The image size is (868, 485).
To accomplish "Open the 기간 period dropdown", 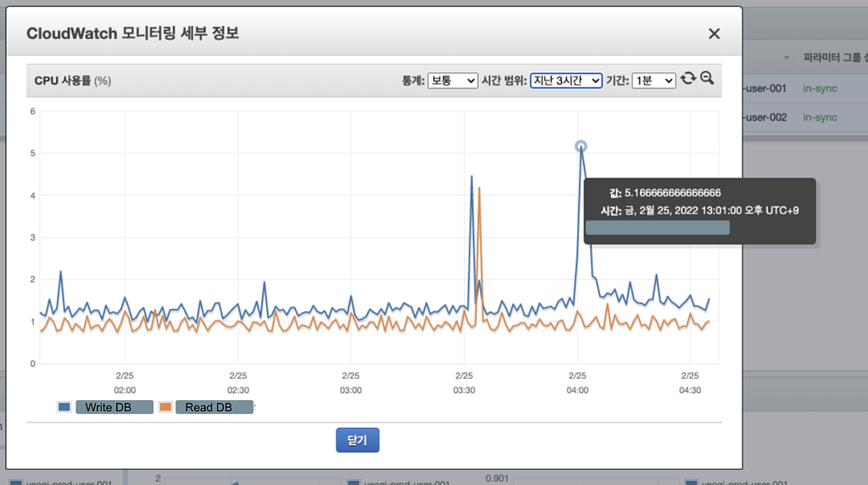I will 654,81.
